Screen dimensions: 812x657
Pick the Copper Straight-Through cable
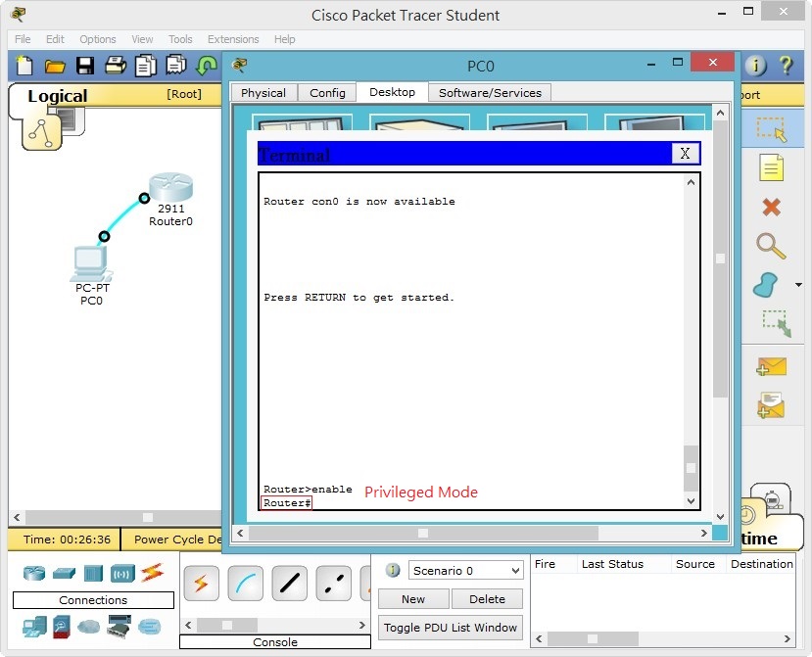(290, 584)
